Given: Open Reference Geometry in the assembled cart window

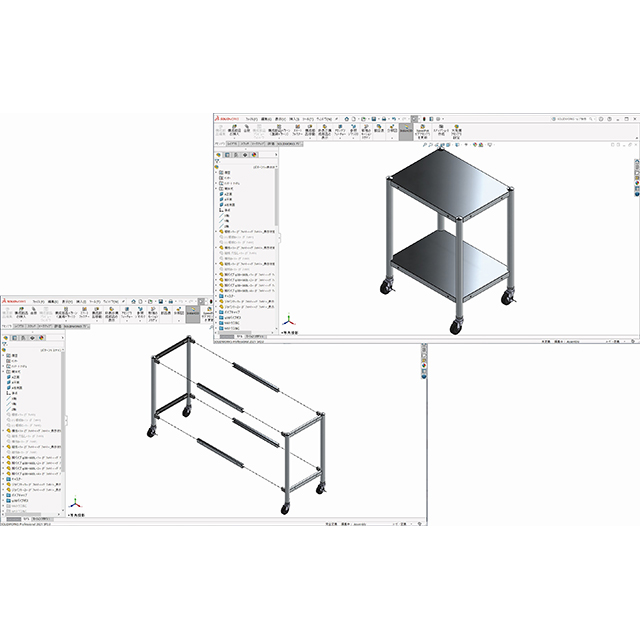Looking at the screenshot, I should [x=353, y=130].
